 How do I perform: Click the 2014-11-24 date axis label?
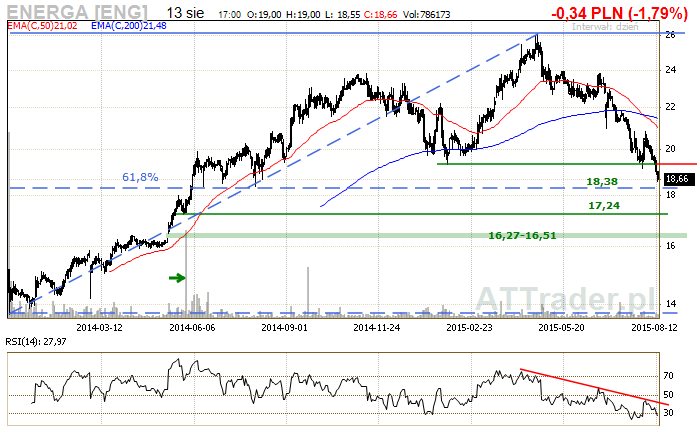[377, 327]
